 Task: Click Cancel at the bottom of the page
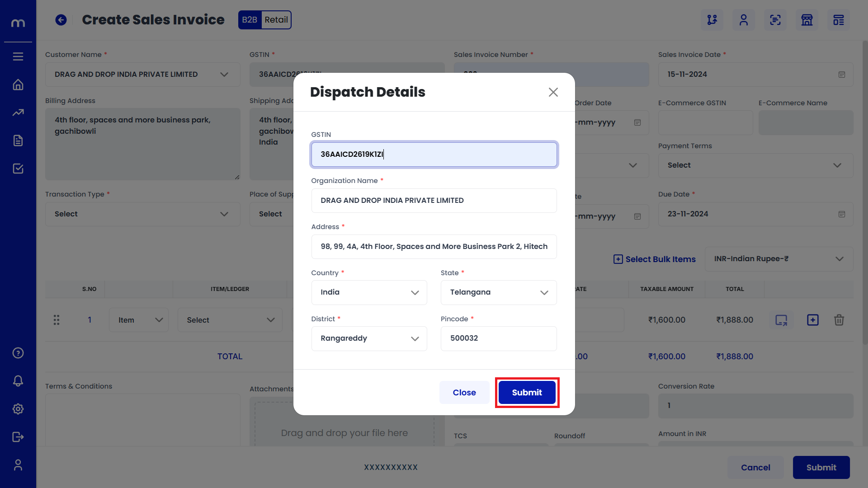[x=755, y=468]
